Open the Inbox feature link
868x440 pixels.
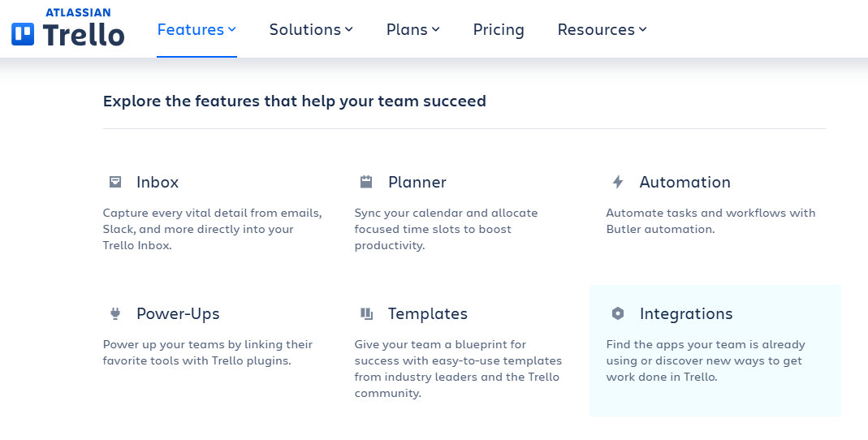[158, 182]
